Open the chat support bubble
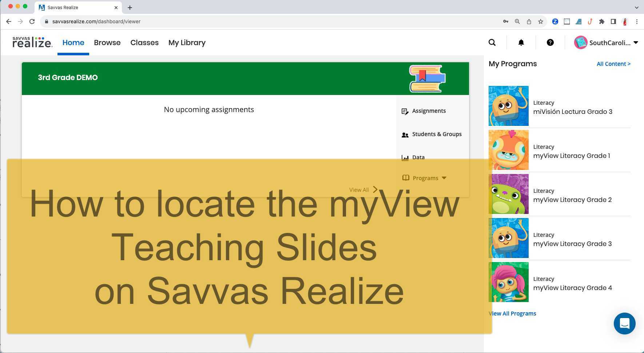Image resolution: width=644 pixels, height=353 pixels. 624,324
